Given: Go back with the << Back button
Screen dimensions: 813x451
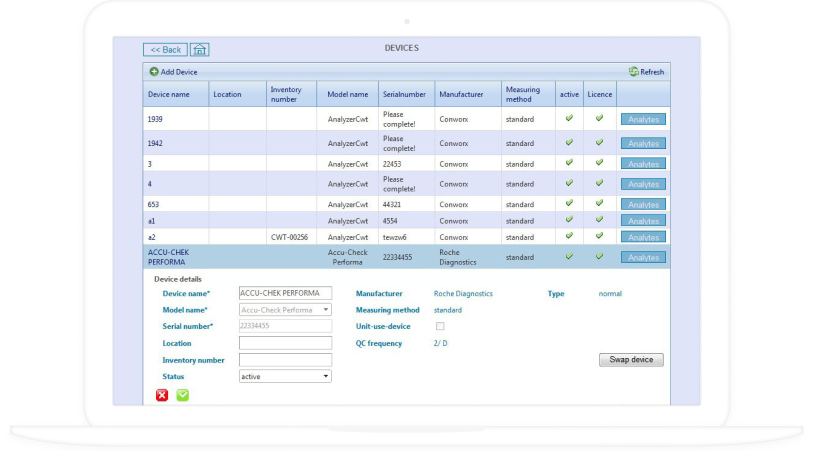Looking at the screenshot, I should point(165,49).
